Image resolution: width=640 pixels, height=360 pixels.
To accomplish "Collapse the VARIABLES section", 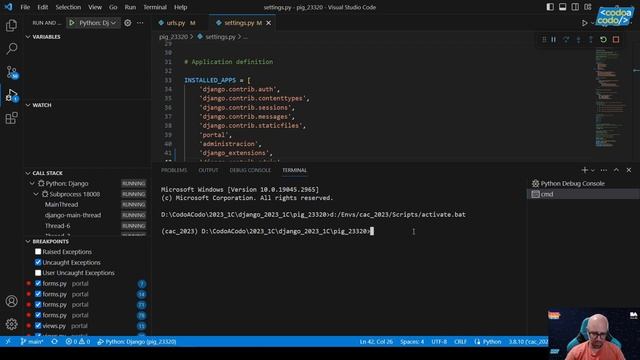I will pos(28,37).
